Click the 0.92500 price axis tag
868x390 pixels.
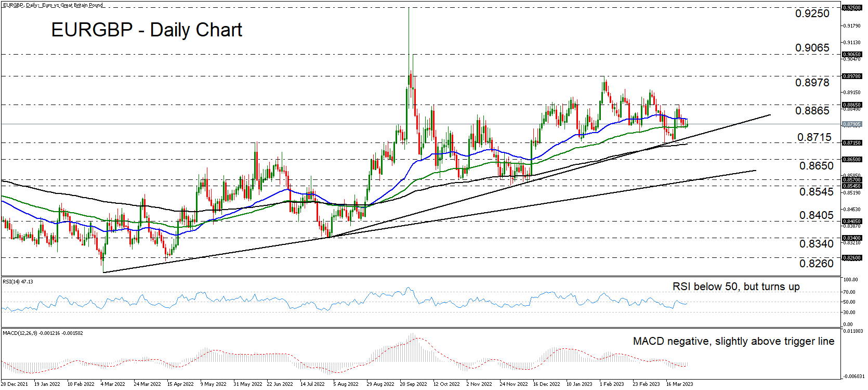[x=852, y=8]
